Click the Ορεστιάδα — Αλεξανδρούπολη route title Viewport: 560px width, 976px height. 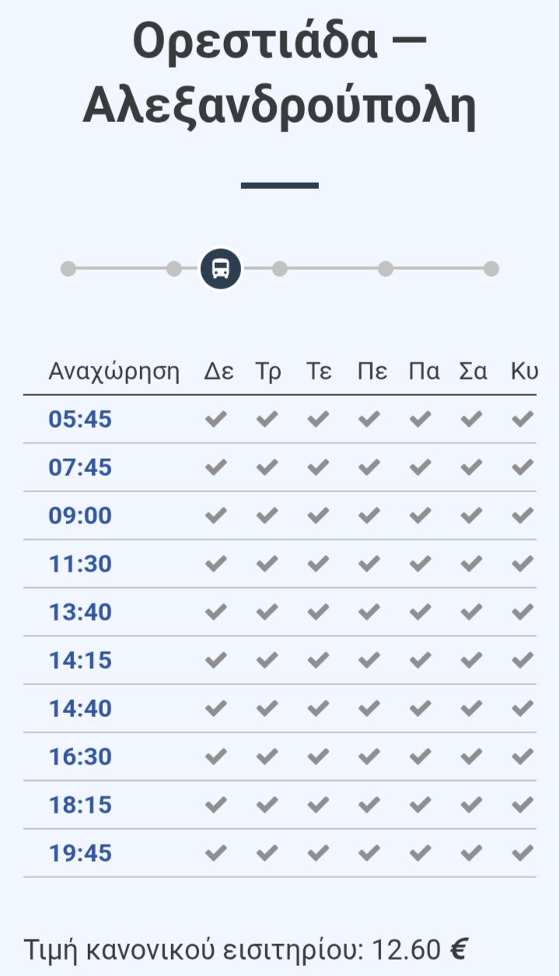click(280, 74)
